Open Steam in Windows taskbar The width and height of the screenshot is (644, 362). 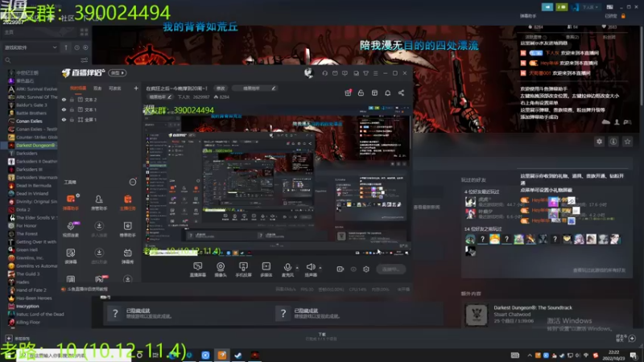(x=238, y=355)
